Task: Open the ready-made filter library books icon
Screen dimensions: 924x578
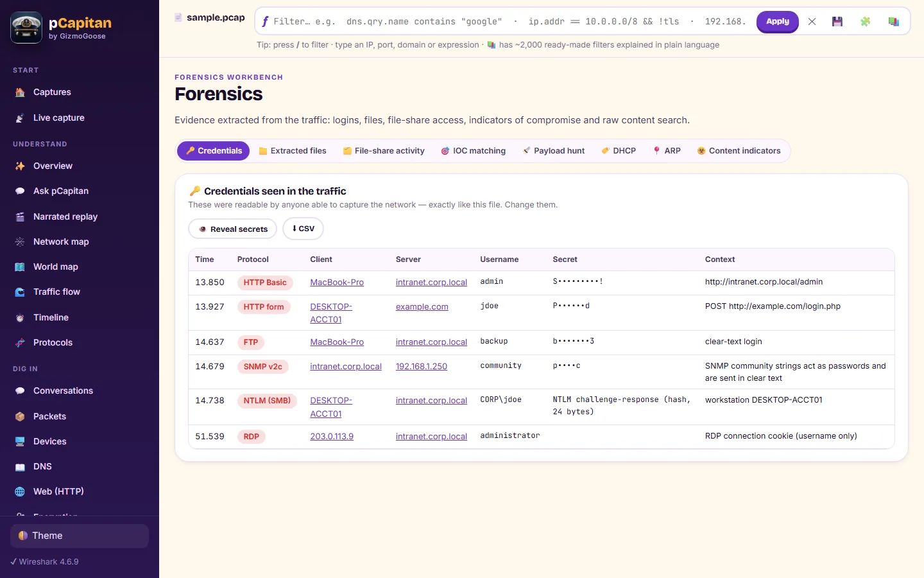Action: (x=893, y=22)
